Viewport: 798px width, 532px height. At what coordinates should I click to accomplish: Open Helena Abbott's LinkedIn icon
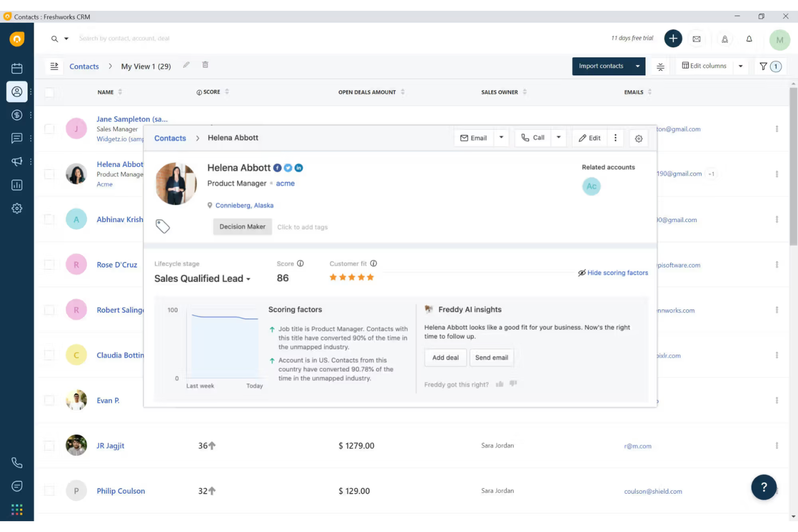tap(299, 168)
